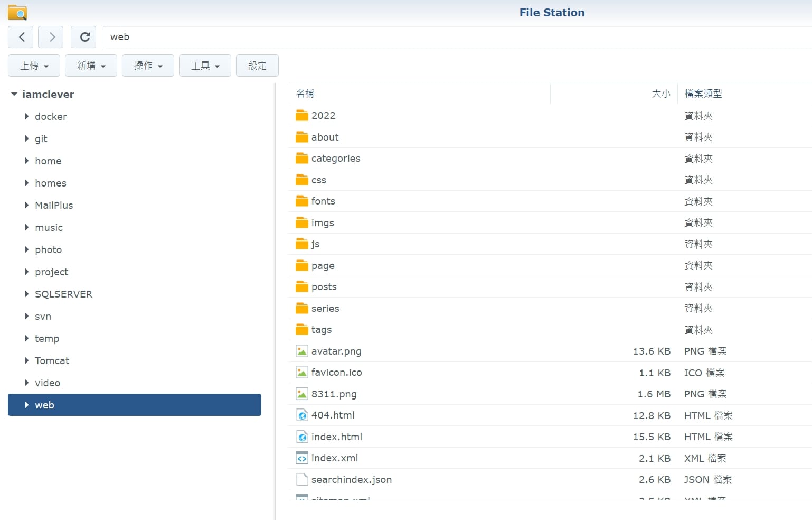Click the File Station app icon
The width and height of the screenshot is (812, 520).
[17, 12]
